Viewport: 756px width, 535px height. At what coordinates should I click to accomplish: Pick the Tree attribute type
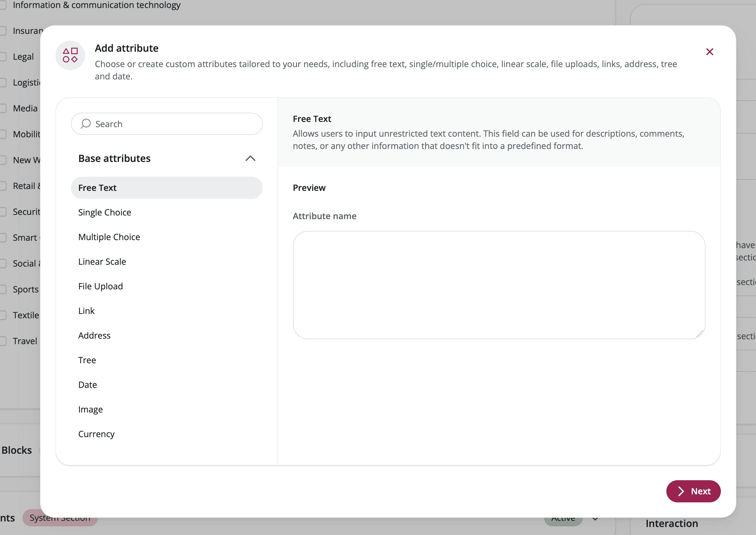click(x=87, y=360)
